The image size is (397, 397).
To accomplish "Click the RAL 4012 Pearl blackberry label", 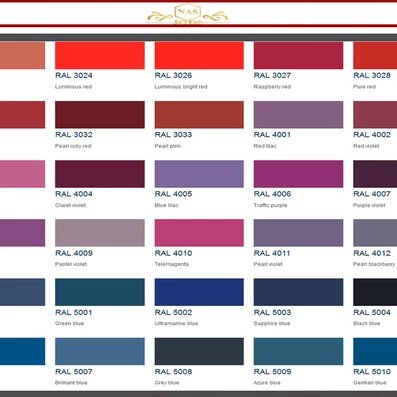I will tap(372, 253).
